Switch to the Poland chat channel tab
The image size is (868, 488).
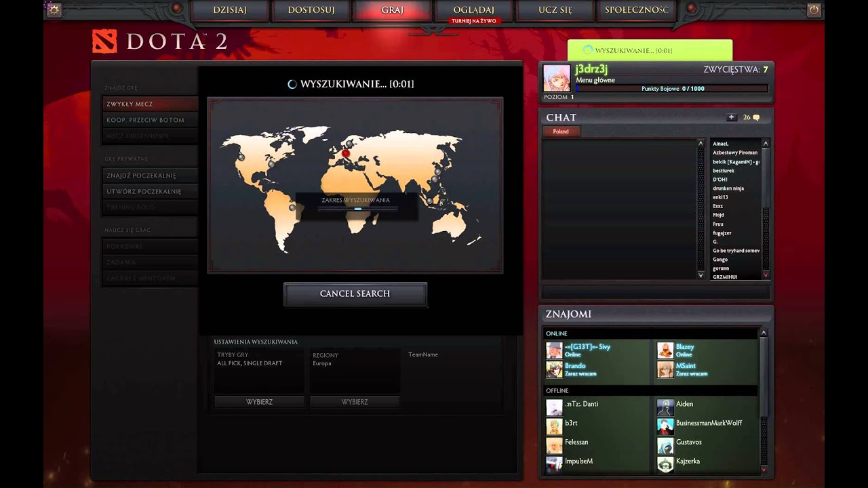561,131
